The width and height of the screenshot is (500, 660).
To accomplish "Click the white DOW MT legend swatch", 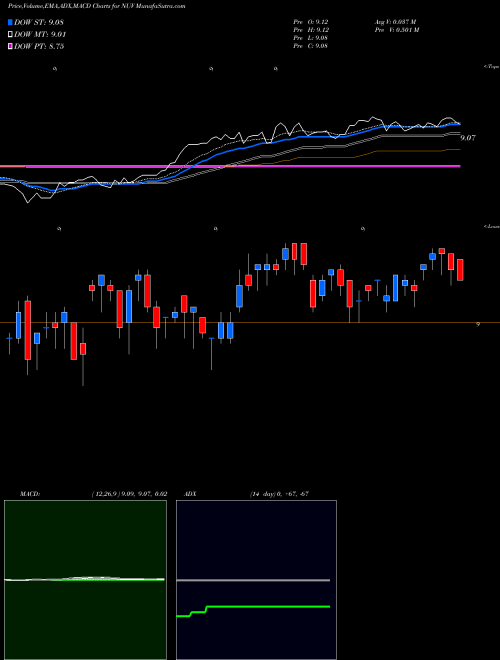I will click(x=10, y=35).
